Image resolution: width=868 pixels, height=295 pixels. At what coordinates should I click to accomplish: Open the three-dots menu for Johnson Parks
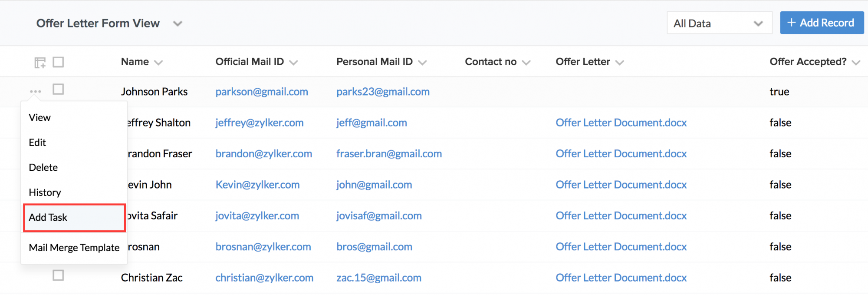click(x=36, y=91)
